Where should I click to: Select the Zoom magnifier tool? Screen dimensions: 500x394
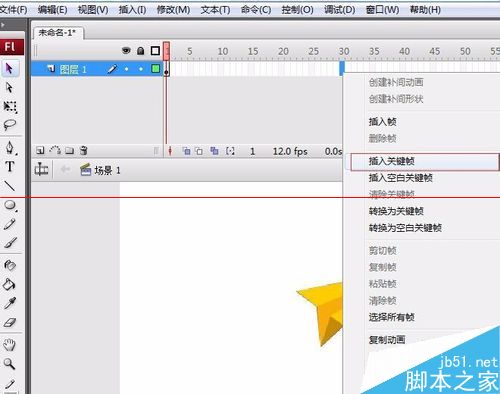point(9,364)
